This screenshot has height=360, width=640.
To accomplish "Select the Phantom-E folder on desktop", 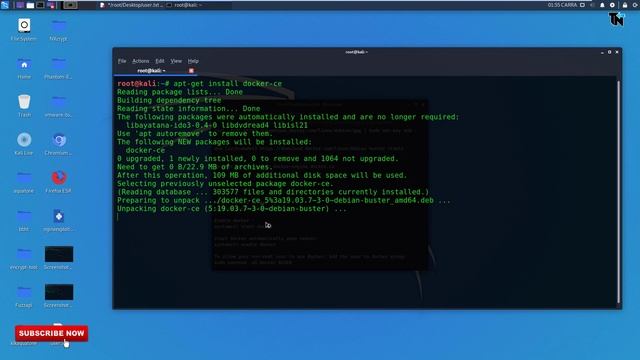I will [x=59, y=64].
